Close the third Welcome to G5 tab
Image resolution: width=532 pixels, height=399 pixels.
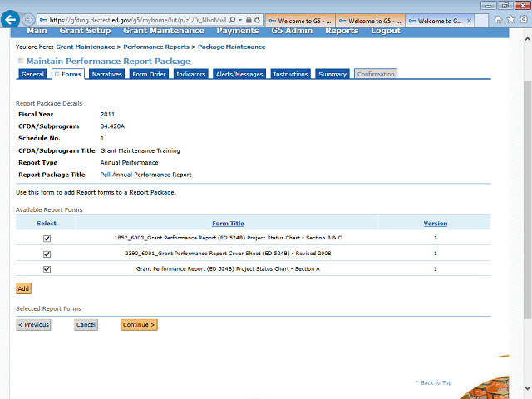469,21
